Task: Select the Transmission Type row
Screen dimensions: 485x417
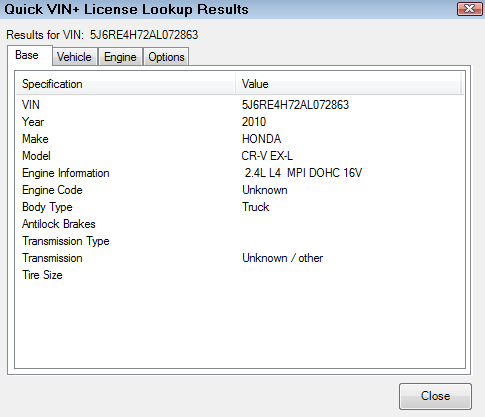Action: pyautogui.click(x=240, y=241)
